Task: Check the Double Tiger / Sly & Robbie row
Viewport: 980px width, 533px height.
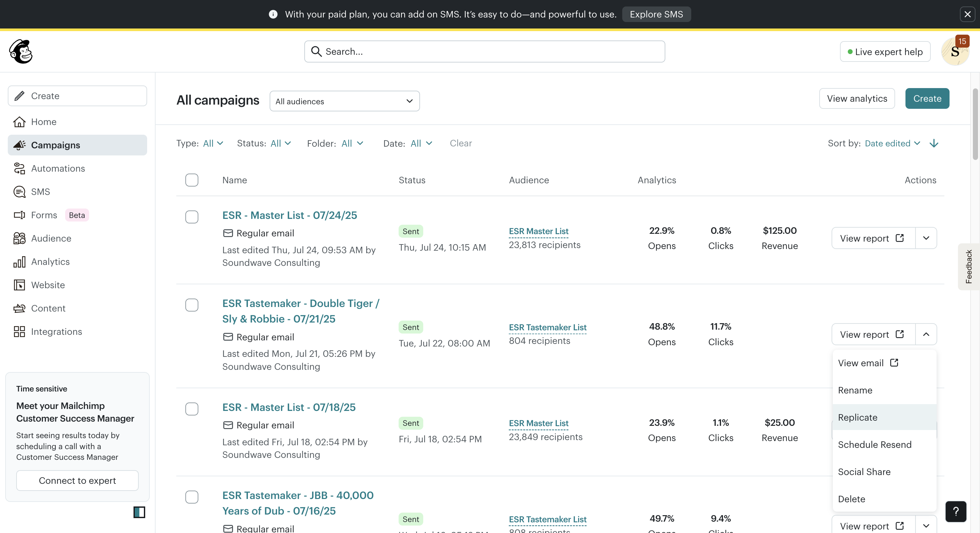Action: (x=192, y=305)
